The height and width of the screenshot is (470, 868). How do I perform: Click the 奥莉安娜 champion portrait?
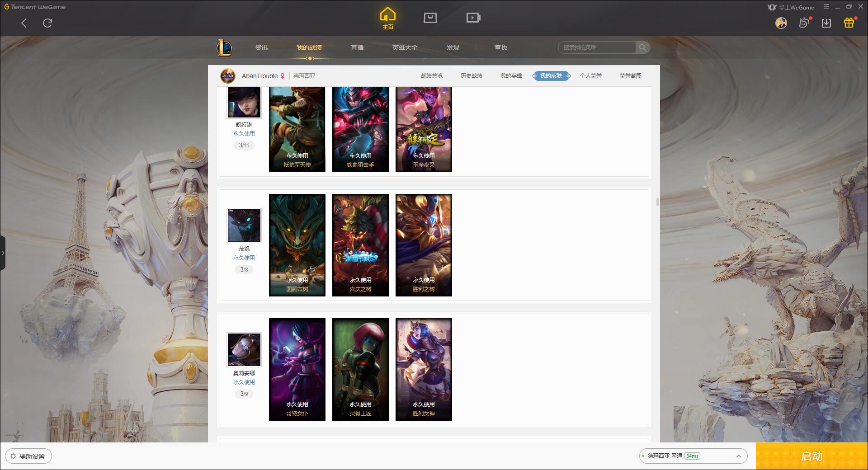point(244,350)
